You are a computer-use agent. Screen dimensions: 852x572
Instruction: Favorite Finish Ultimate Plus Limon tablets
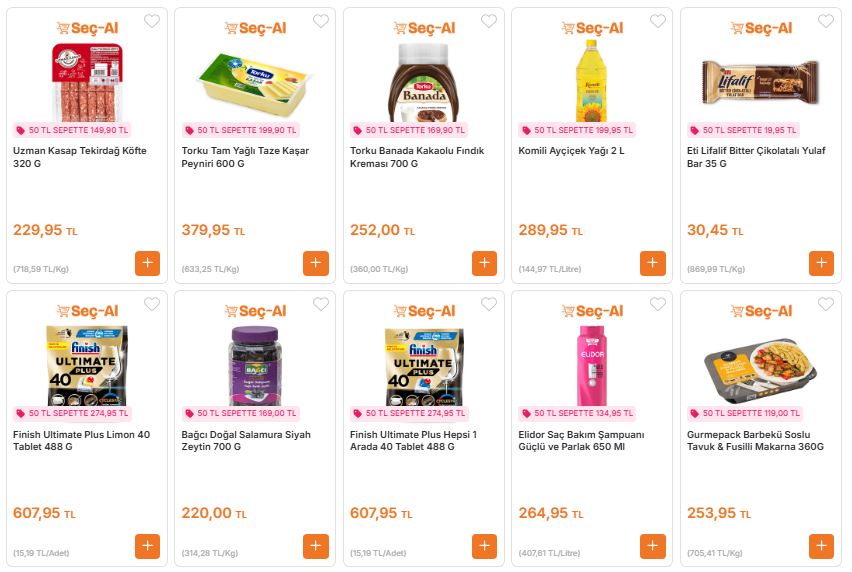click(x=152, y=305)
